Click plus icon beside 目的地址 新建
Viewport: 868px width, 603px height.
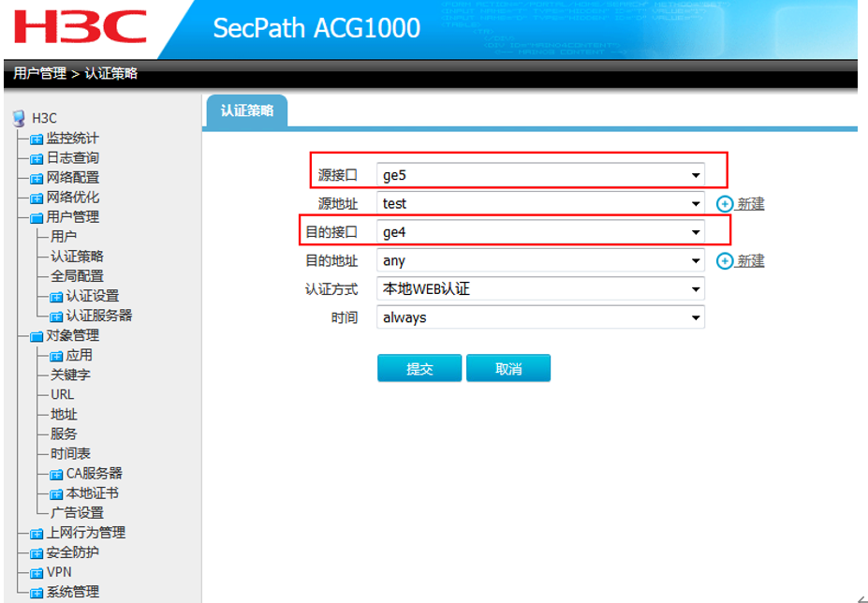point(724,261)
